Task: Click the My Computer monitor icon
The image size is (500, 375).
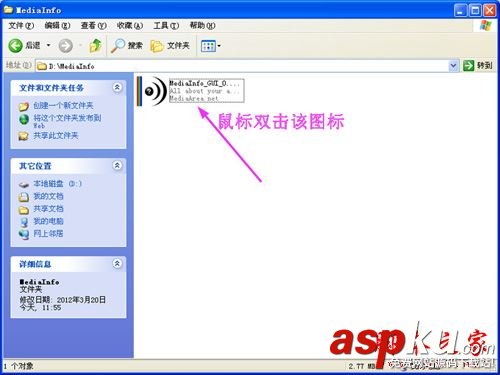Action: click(x=24, y=222)
